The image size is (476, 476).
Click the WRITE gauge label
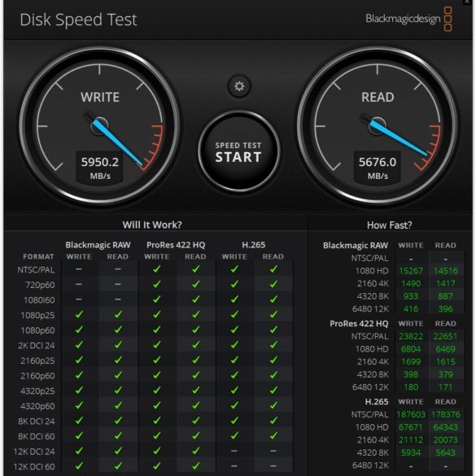(x=100, y=97)
